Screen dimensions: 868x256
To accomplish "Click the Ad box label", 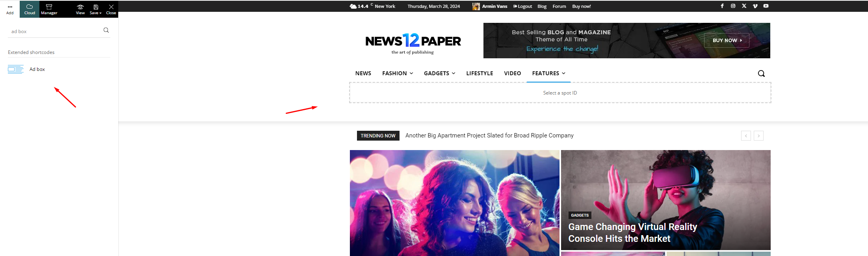I will 37,69.
